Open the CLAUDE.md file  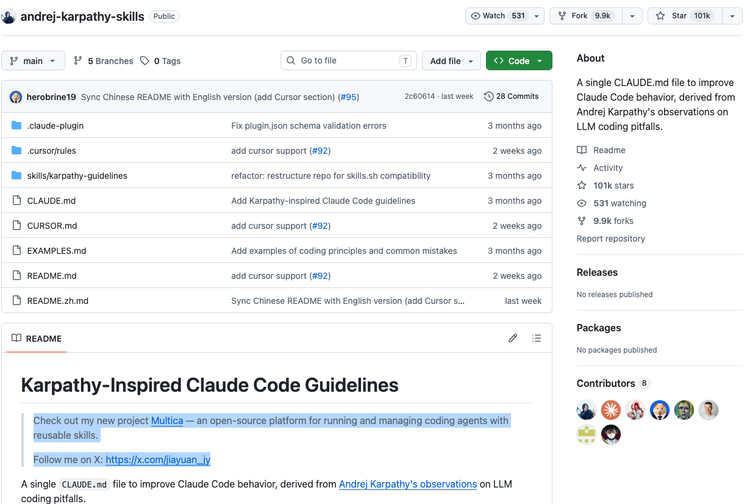point(51,201)
